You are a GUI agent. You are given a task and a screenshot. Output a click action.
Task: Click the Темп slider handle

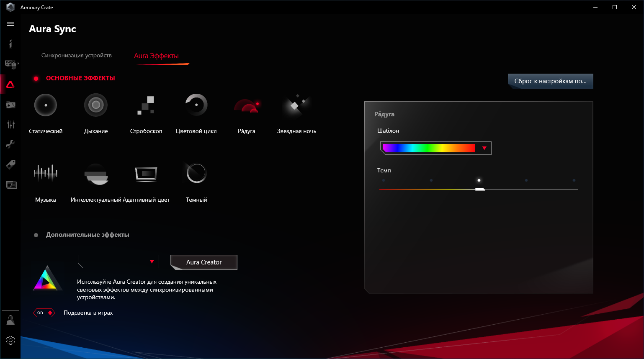480,190
